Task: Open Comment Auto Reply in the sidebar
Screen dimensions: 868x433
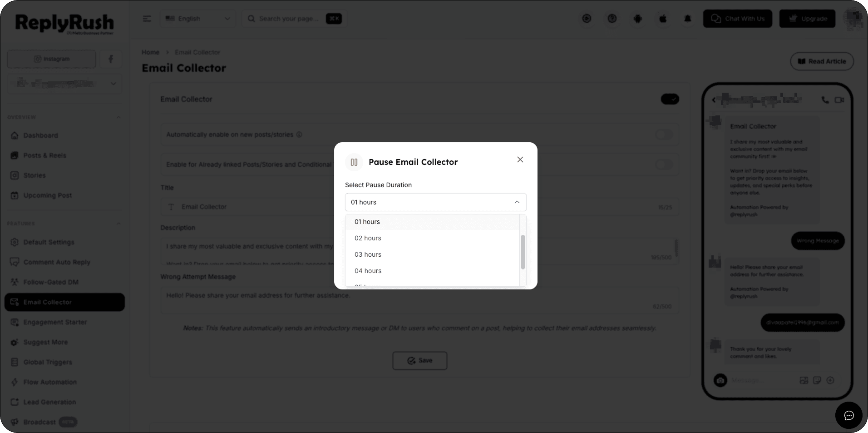Action: click(64, 262)
